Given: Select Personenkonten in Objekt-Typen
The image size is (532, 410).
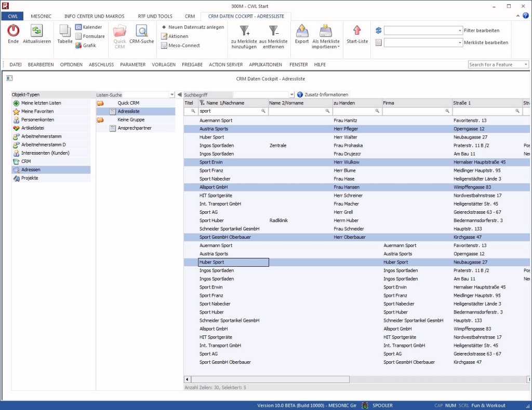Looking at the screenshot, I should (x=51, y=119).
